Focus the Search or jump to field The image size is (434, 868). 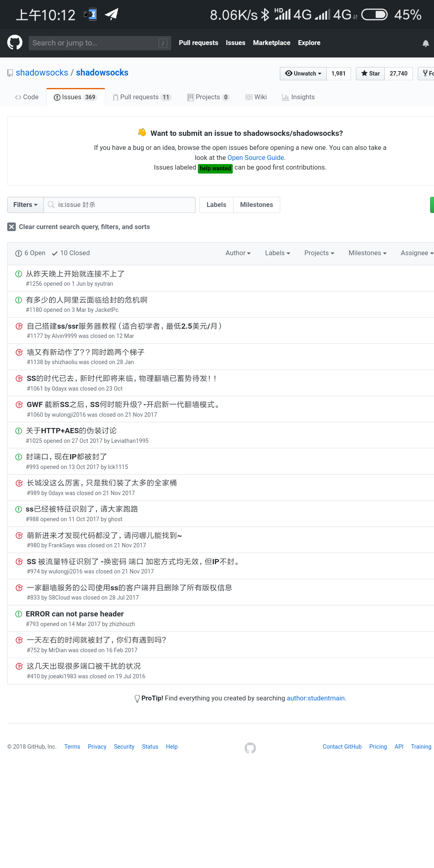pos(100,43)
